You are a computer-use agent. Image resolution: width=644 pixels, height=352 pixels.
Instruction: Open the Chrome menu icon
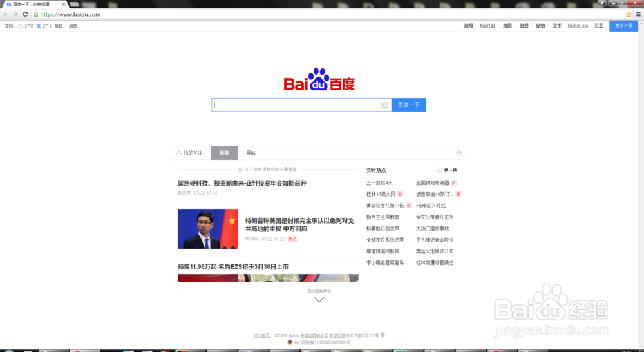638,14
